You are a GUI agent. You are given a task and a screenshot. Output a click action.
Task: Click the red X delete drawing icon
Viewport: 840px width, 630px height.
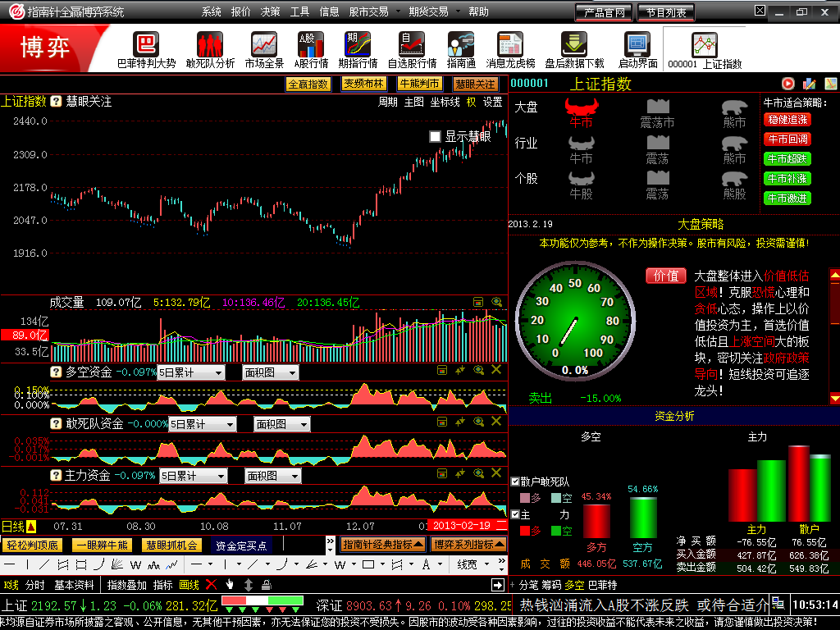pos(211,584)
